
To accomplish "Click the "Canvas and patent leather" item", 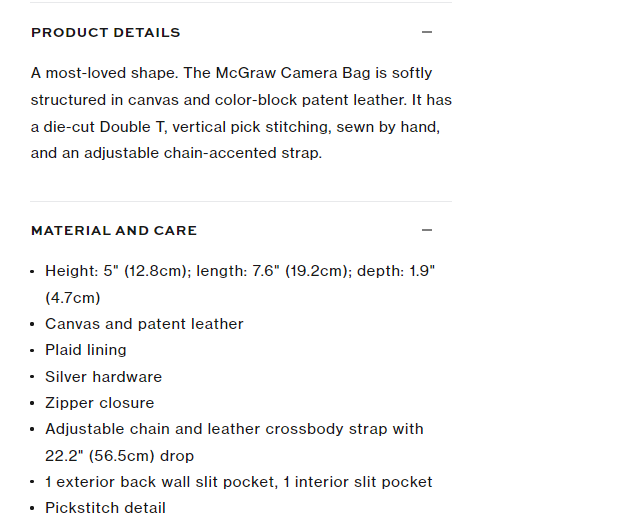I will [x=144, y=324].
